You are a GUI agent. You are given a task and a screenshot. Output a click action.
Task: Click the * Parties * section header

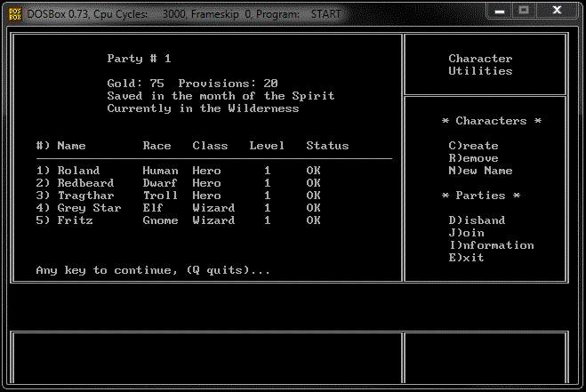480,196
